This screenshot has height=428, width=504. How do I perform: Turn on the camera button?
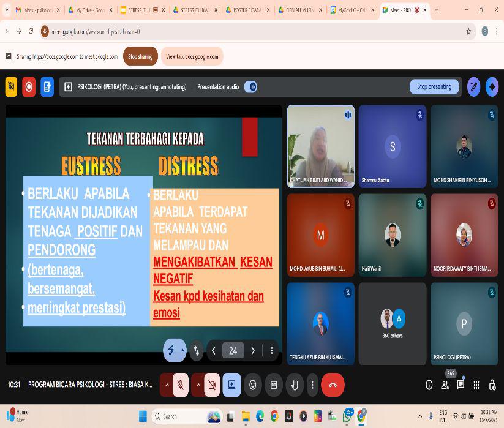click(212, 385)
